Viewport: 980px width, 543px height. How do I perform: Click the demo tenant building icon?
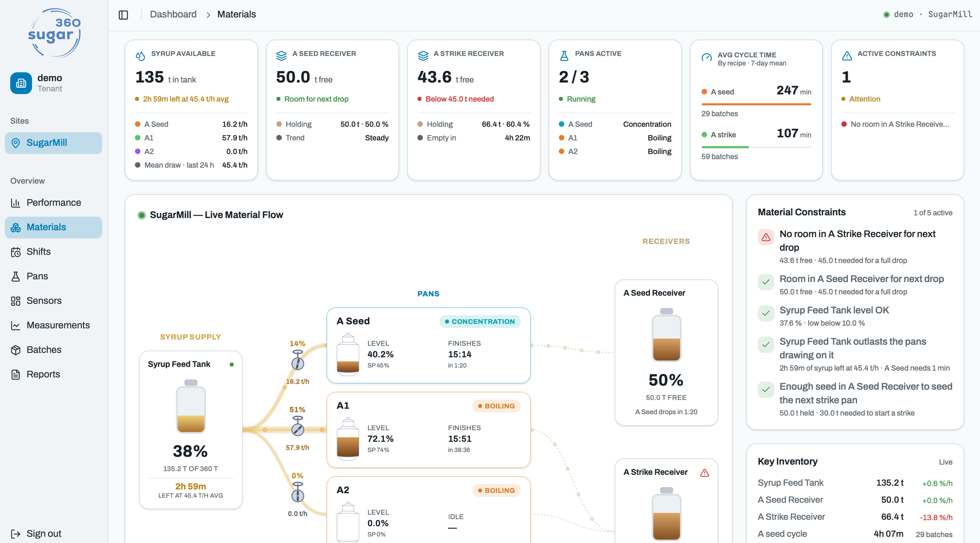pyautogui.click(x=21, y=83)
